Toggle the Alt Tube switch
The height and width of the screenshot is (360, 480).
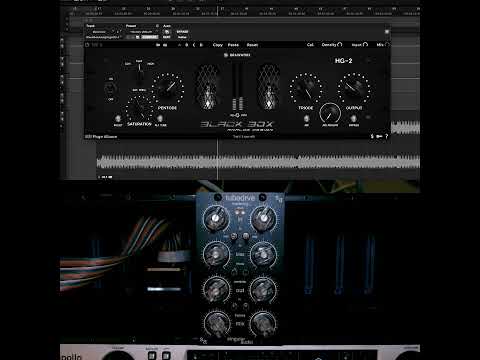click(160, 119)
